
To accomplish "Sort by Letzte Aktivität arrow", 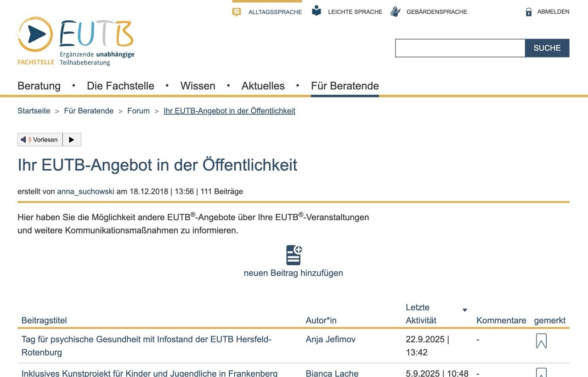I will [x=464, y=310].
